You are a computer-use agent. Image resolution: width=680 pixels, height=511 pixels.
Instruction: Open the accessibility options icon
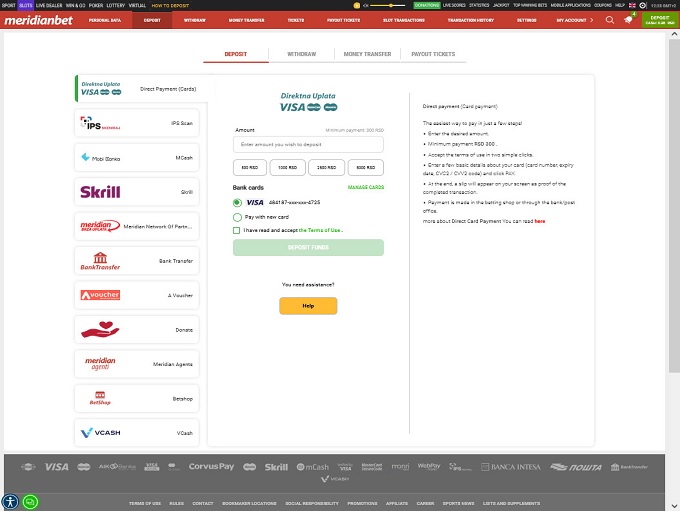tap(10, 501)
